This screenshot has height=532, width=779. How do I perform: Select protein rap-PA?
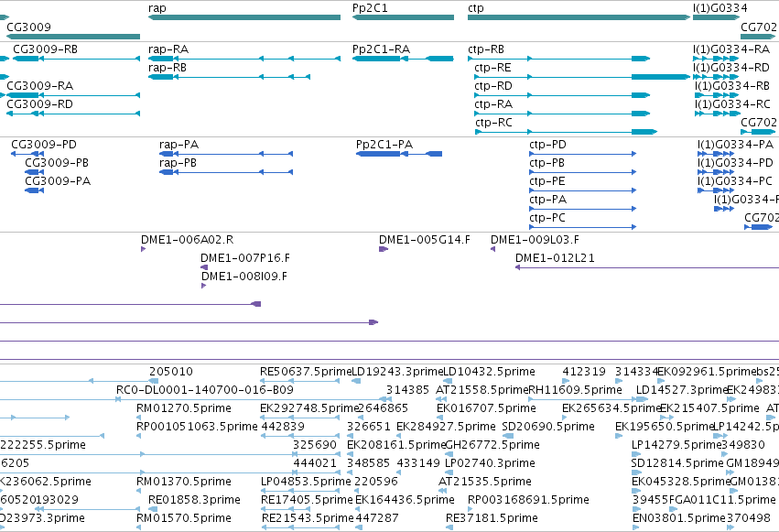(x=226, y=154)
